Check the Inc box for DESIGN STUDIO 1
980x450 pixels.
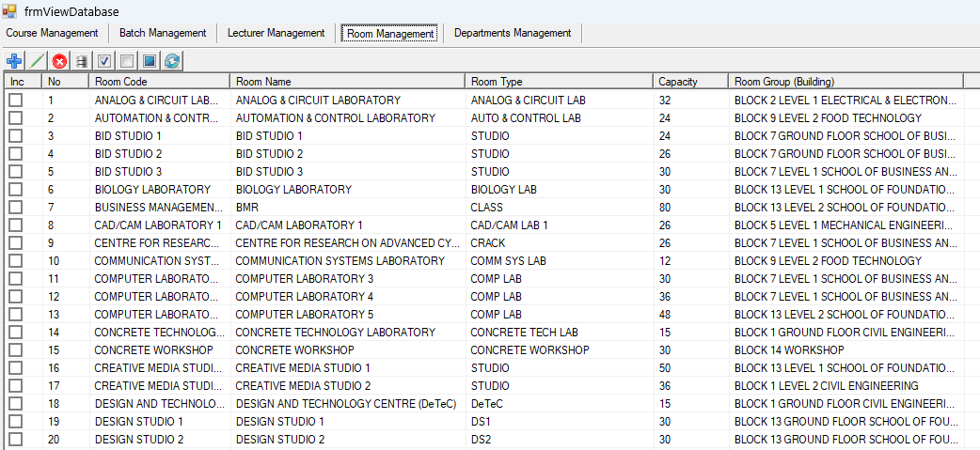15,421
